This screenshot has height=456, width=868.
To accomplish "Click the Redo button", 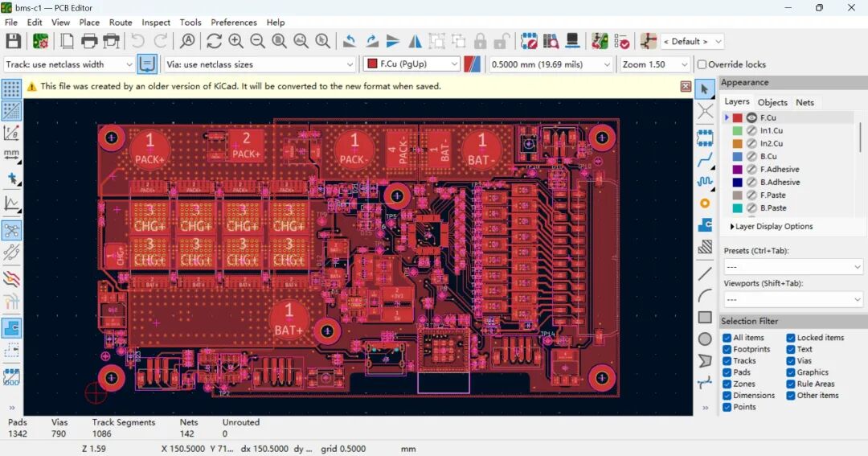I will (160, 42).
